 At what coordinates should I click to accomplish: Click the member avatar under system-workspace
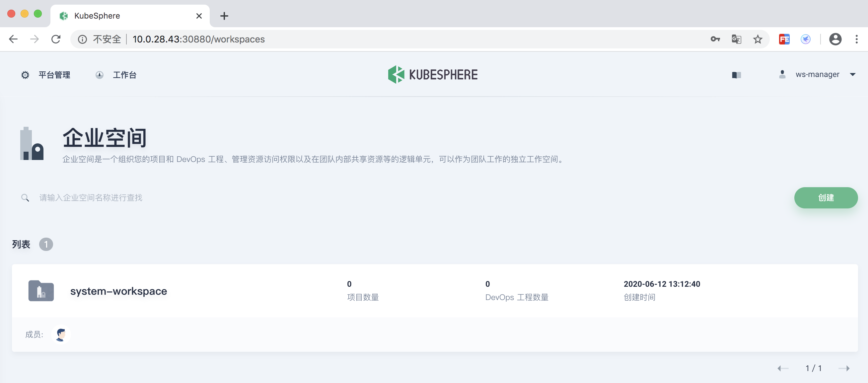point(61,334)
